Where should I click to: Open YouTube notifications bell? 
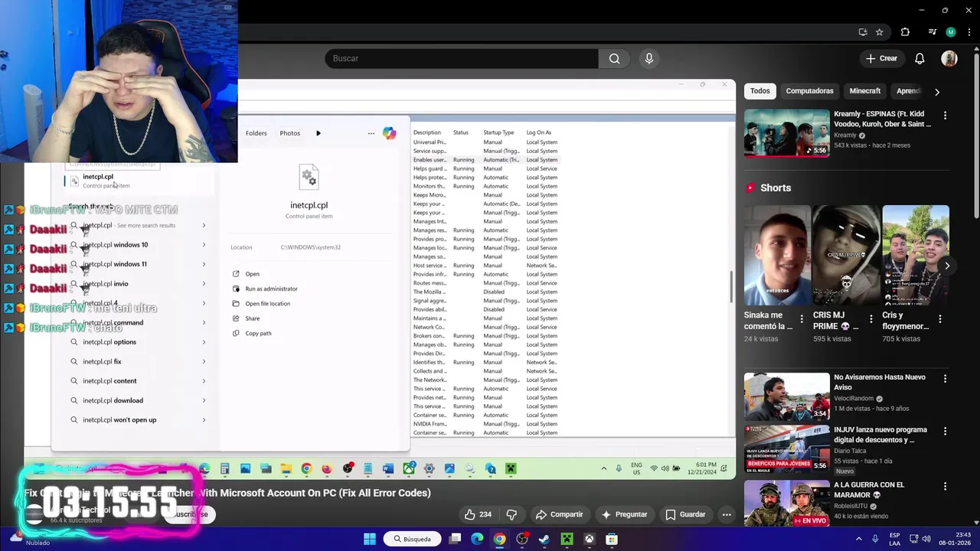(920, 58)
